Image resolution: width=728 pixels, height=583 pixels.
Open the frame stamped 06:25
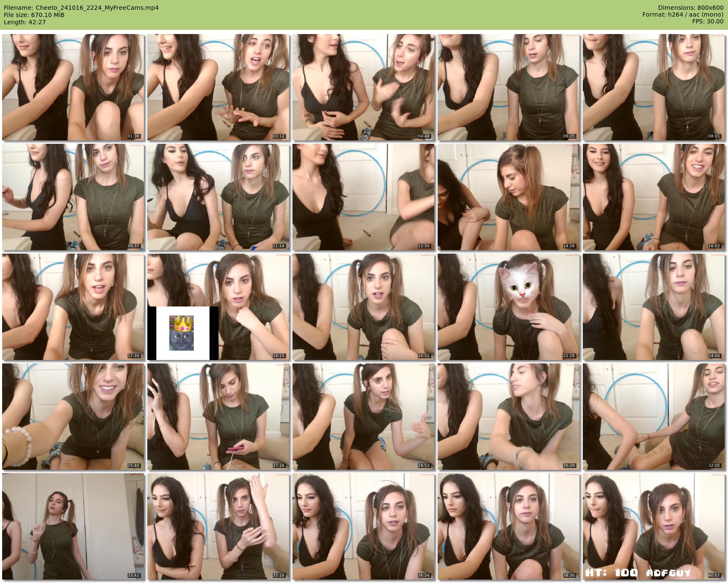509,87
